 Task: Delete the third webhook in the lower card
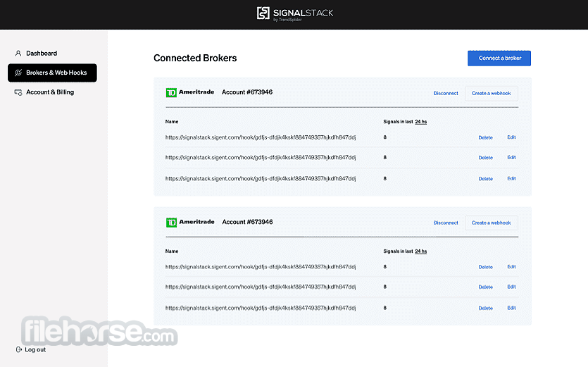click(485, 308)
